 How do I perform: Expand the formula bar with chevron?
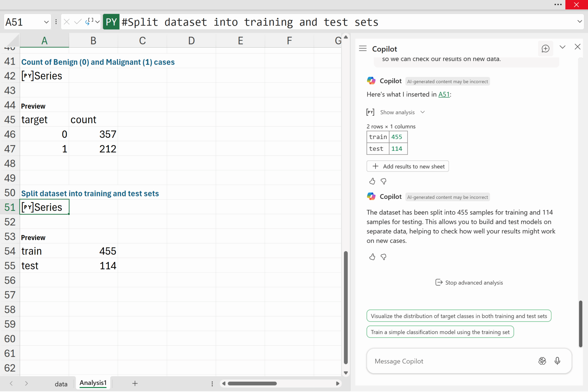pyautogui.click(x=579, y=22)
